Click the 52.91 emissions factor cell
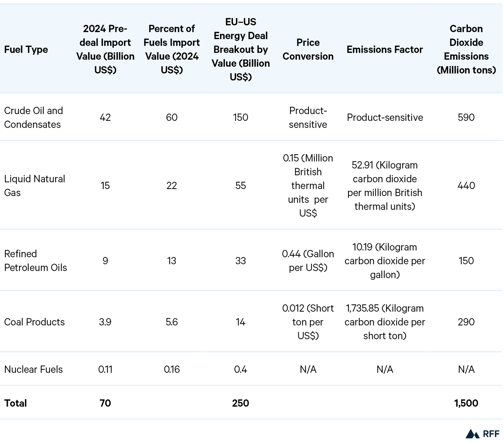The width and height of the screenshot is (504, 444). tap(384, 186)
